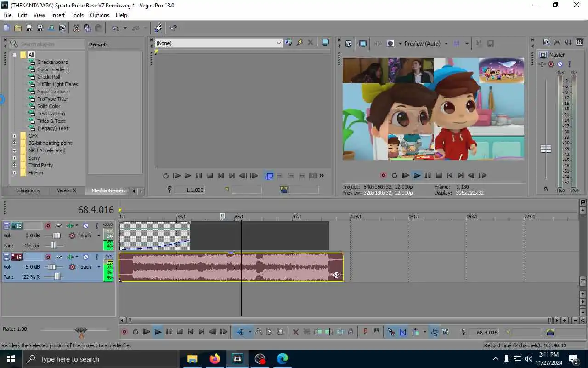Viewport: 588px width, 368px height.
Task: Select the Selection Edit tool
Action: pos(270,332)
